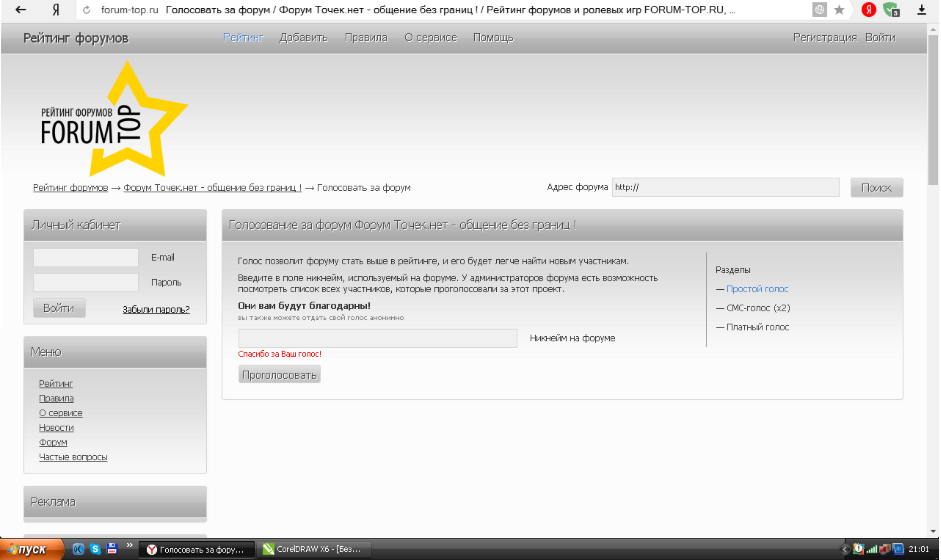Reload the page with the refresh icon
941x560 pixels.
pos(86,10)
